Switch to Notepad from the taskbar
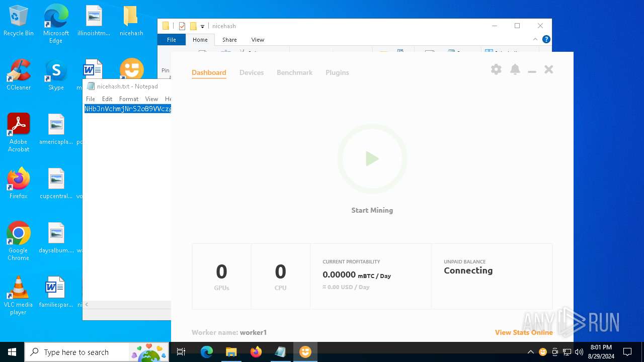The image size is (644, 362). point(281,352)
